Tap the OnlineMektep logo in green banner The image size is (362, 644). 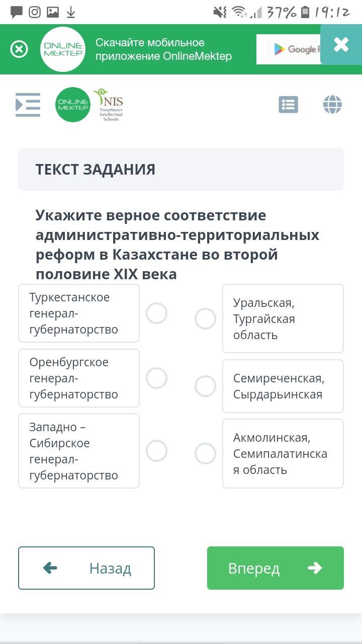tap(63, 49)
